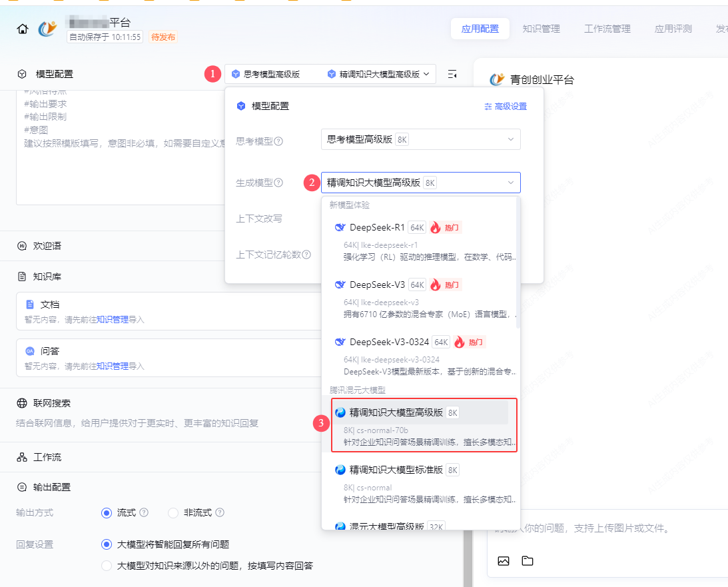Click the 知识库 section icon
Image resolution: width=728 pixels, height=587 pixels.
click(x=22, y=277)
